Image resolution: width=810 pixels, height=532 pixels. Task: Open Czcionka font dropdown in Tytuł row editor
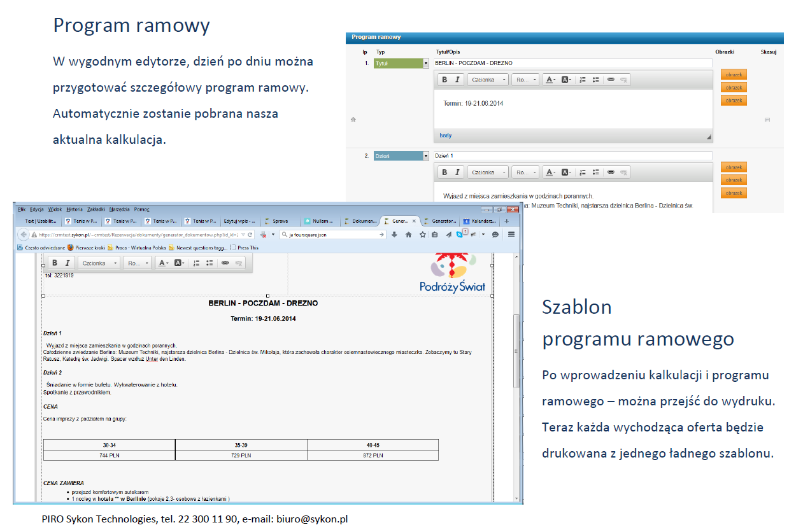[488, 80]
